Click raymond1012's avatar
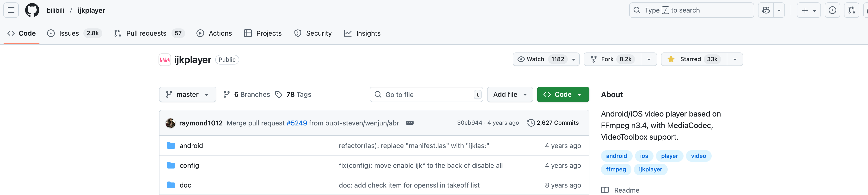 (171, 123)
